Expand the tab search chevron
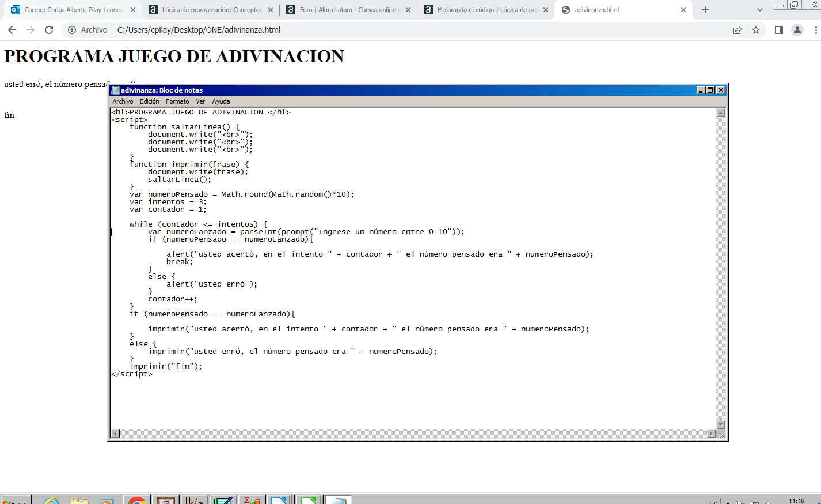The height and width of the screenshot is (504, 821). (759, 10)
